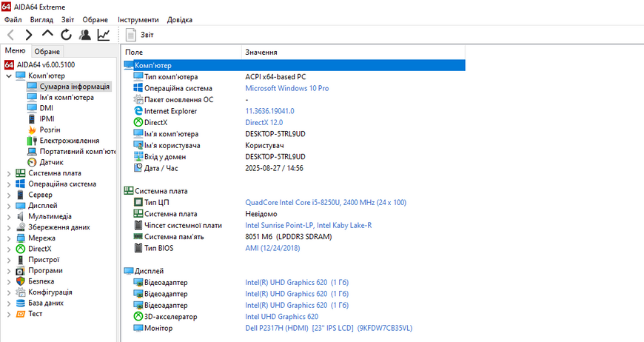Viewport: 644px width, 342px height.
Task: Go forward with the right arrow icon
Action: point(28,35)
